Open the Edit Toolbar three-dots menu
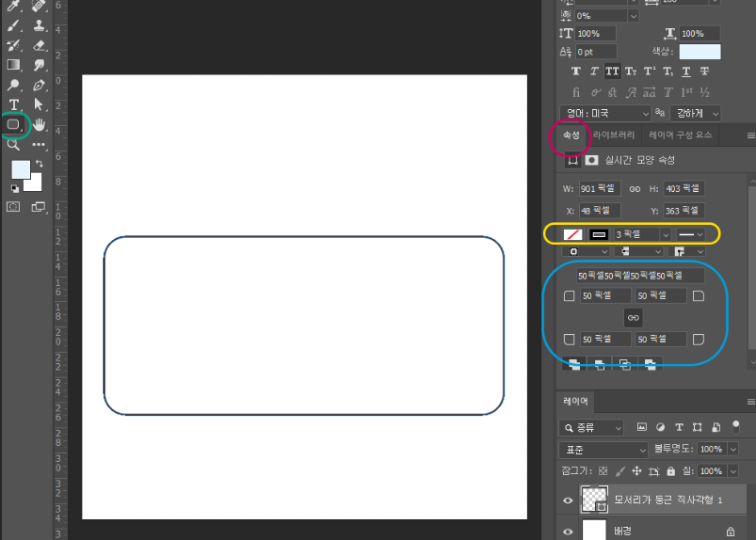Image resolution: width=756 pixels, height=540 pixels. 39,144
